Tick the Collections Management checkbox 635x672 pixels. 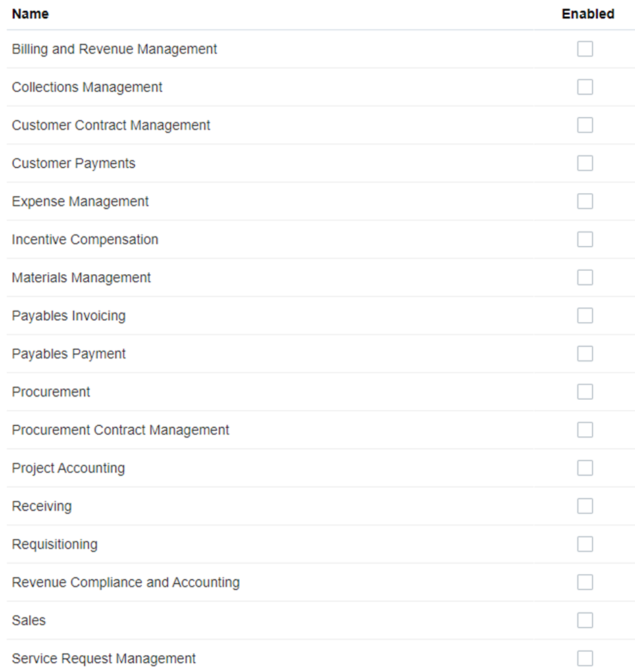click(x=585, y=87)
